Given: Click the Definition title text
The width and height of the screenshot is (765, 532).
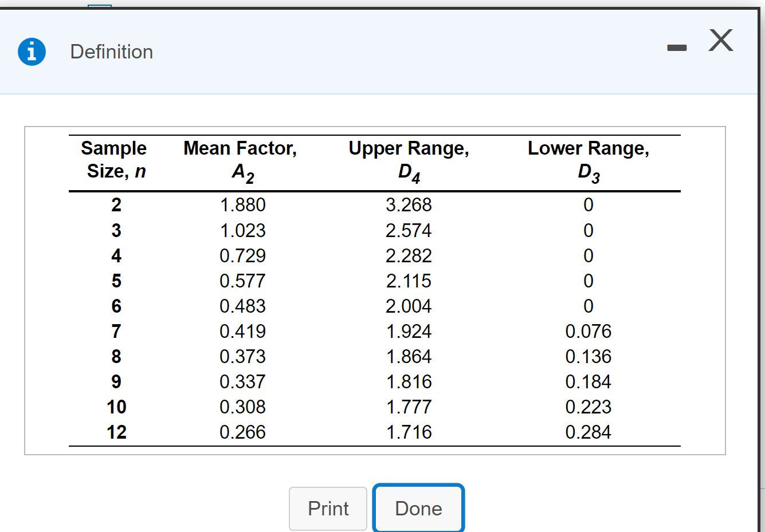Looking at the screenshot, I should point(112,52).
